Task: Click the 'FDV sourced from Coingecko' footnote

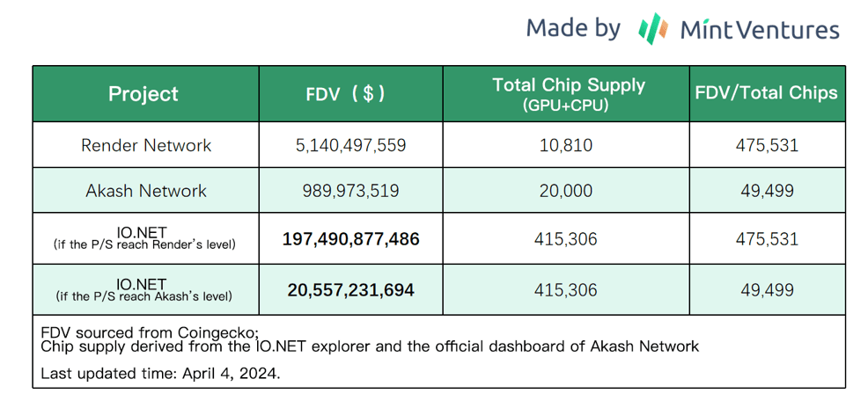Action: tap(150, 332)
